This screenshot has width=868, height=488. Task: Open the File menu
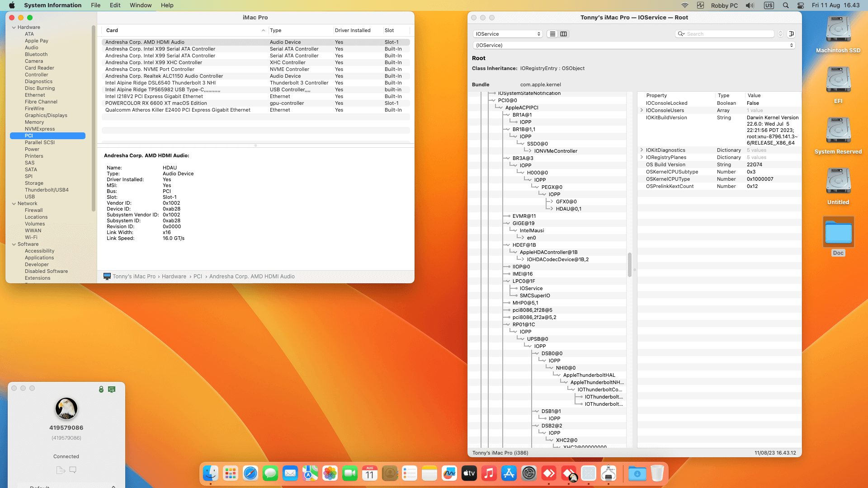tap(95, 5)
